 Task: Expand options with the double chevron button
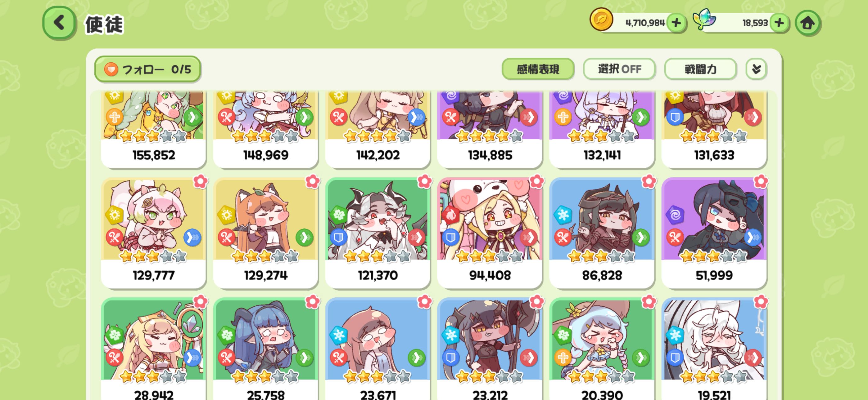[x=756, y=69]
